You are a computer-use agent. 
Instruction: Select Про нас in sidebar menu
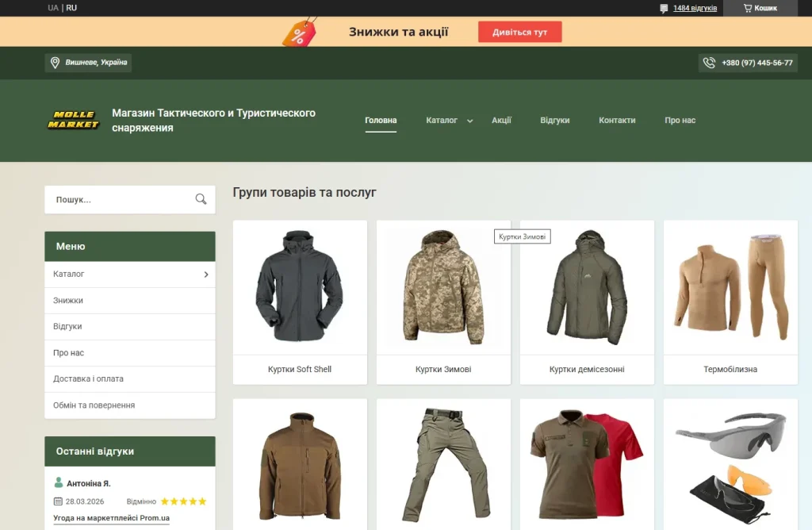[x=130, y=353]
